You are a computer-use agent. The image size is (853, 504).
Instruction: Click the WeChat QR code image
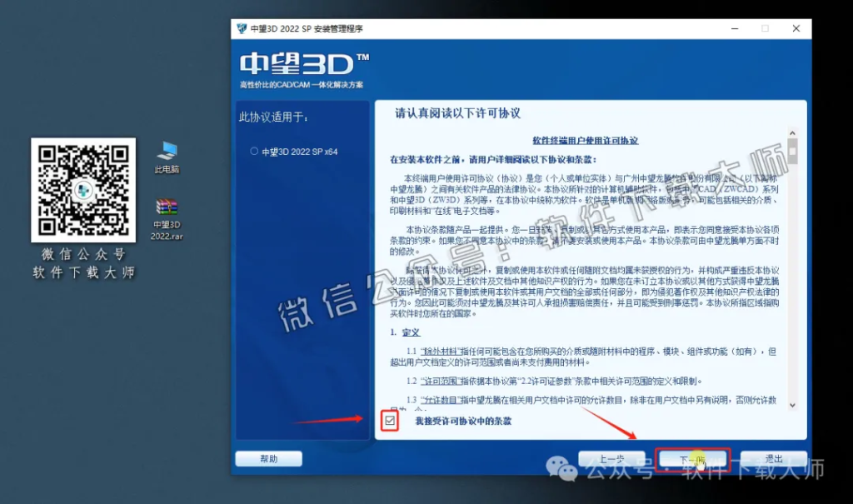coord(82,190)
